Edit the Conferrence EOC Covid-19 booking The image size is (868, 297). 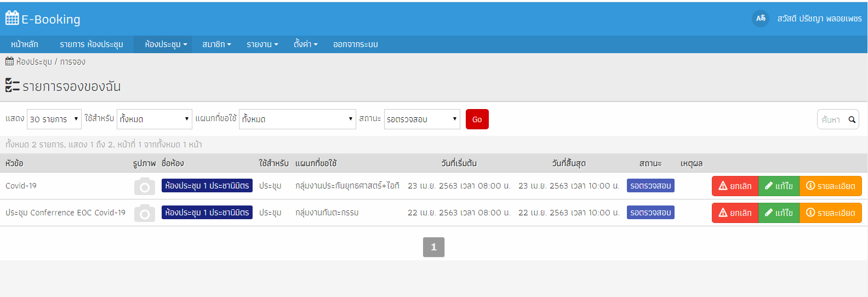click(779, 213)
